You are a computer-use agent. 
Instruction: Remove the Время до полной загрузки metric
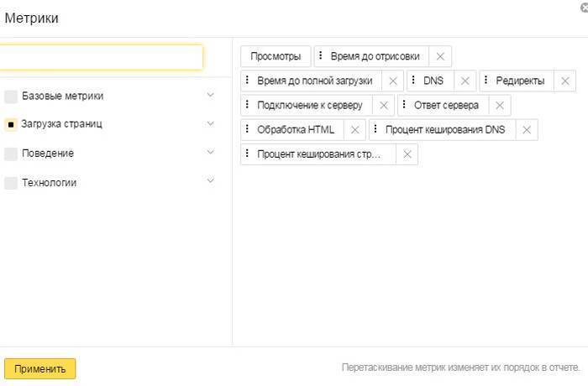(x=392, y=81)
